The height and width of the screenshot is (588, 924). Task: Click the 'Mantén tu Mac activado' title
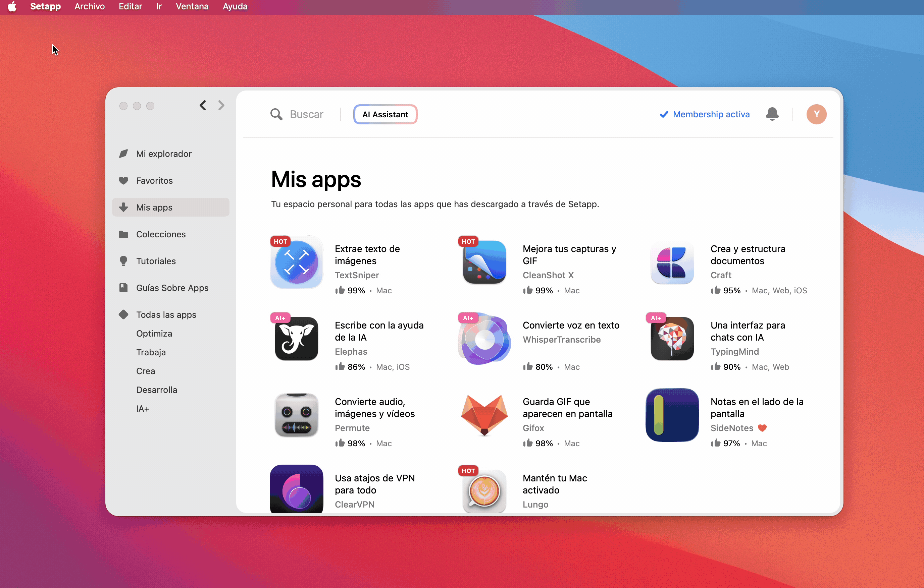[x=555, y=484]
